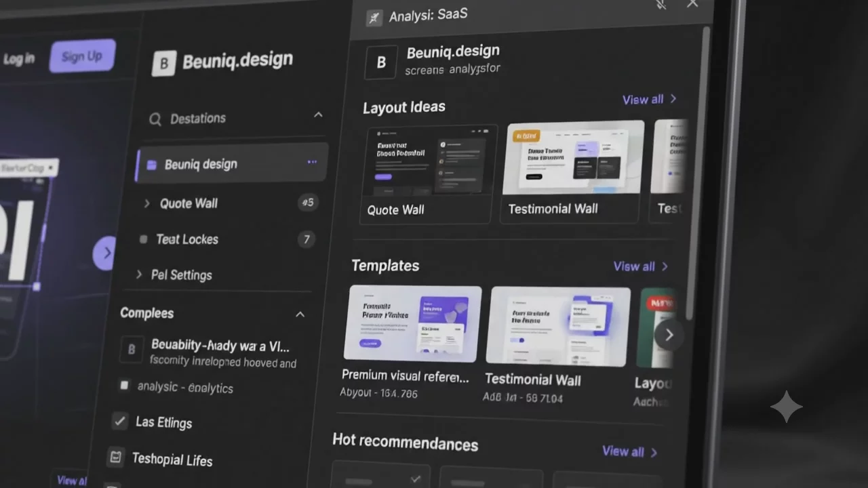Click the Analysis: SaaS panel header icon
This screenshot has height=488, width=868.
[374, 18]
